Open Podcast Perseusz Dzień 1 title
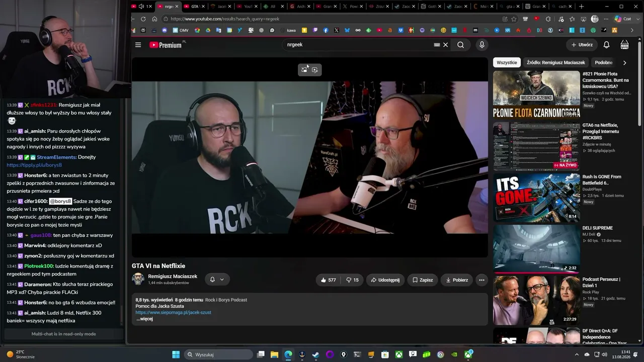 [x=601, y=283]
